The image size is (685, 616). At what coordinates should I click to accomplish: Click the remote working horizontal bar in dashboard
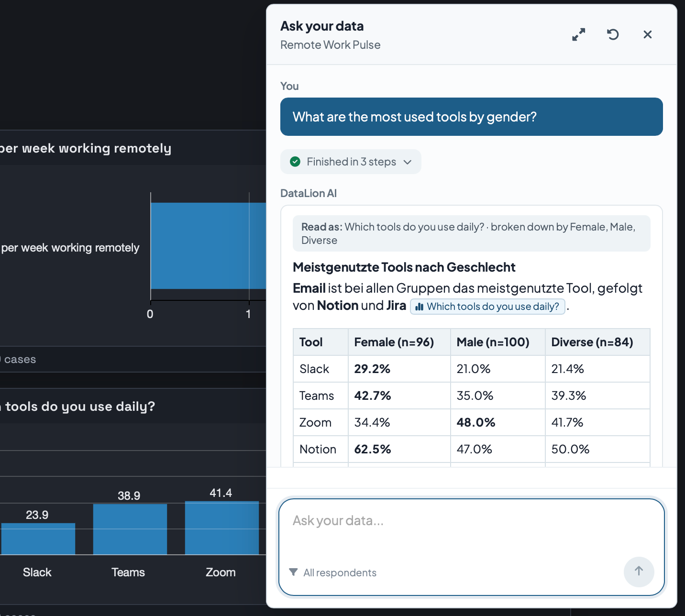[209, 246]
